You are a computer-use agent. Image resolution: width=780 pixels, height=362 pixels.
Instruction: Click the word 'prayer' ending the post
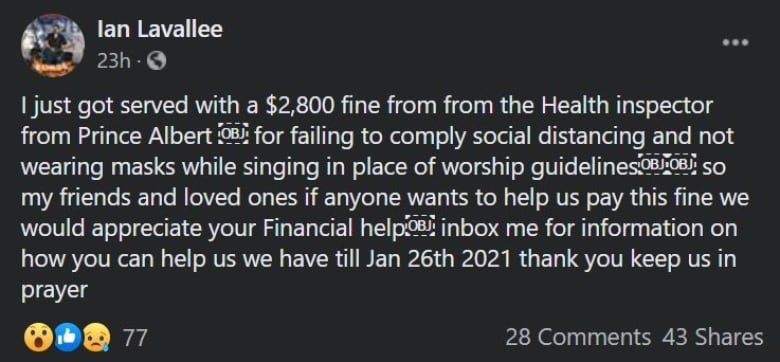[x=54, y=290]
